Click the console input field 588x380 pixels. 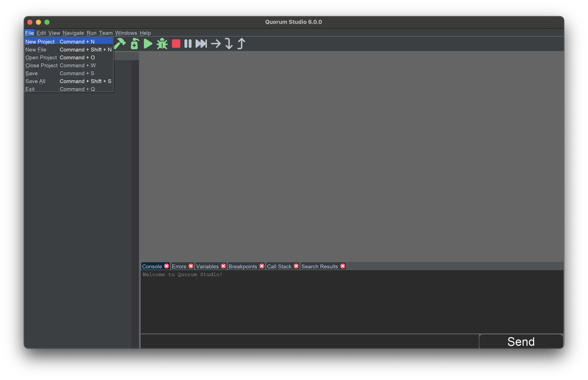(x=309, y=342)
